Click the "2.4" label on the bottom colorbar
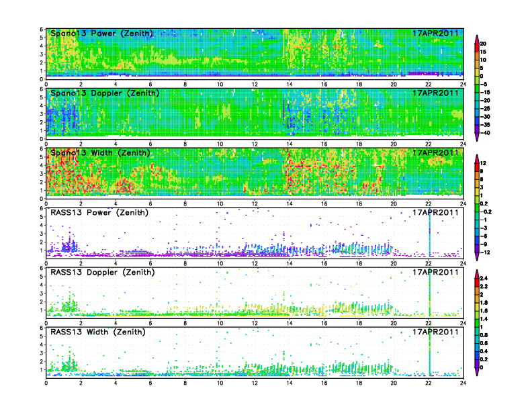 click(484, 278)
